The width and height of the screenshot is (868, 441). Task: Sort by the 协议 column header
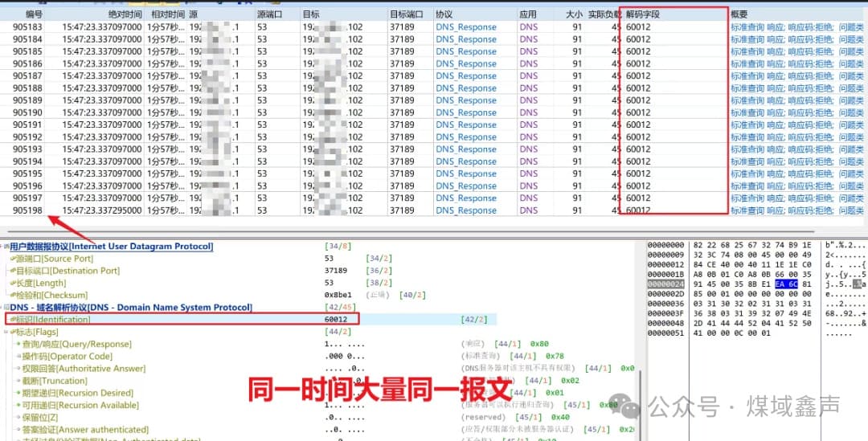pyautogui.click(x=444, y=14)
